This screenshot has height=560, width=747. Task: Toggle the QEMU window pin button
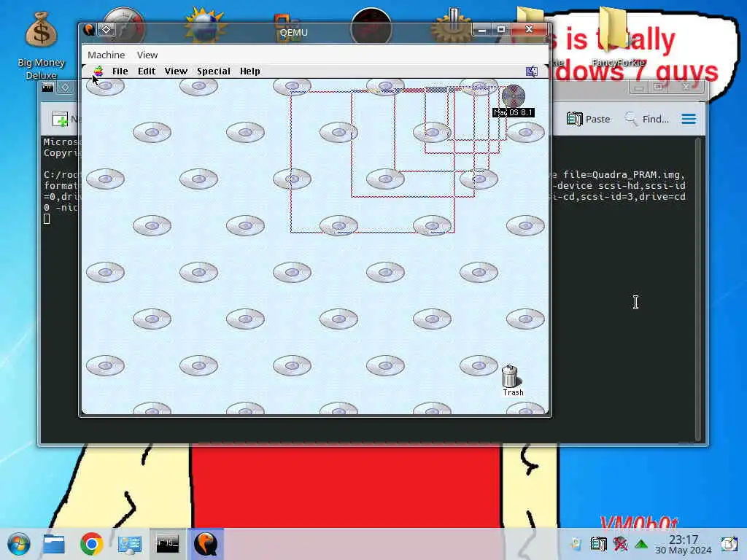[106, 30]
